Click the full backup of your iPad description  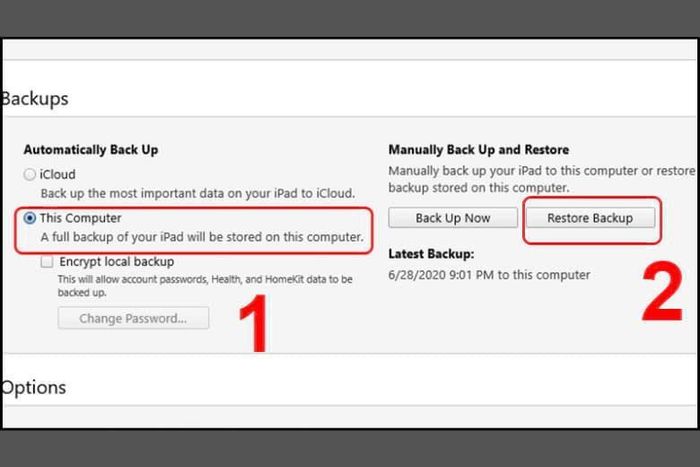point(202,237)
